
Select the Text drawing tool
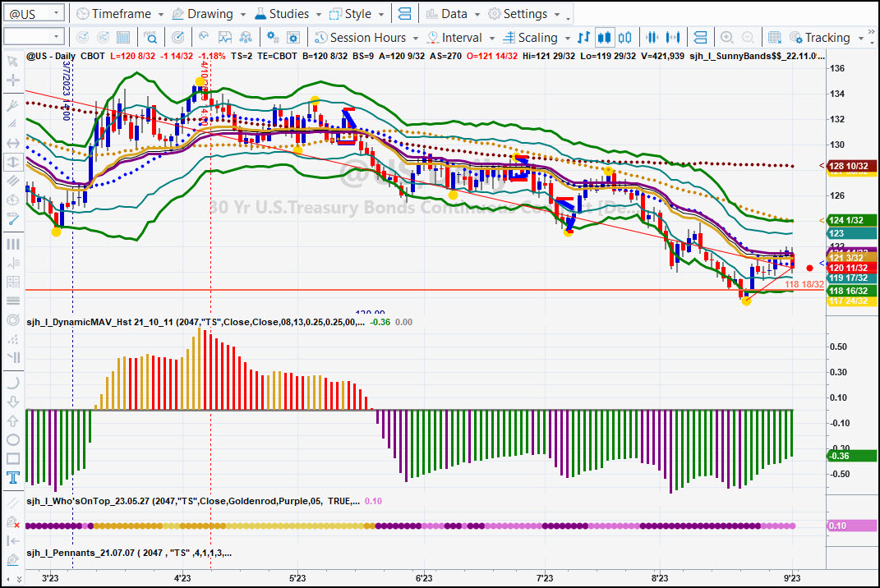tap(12, 477)
